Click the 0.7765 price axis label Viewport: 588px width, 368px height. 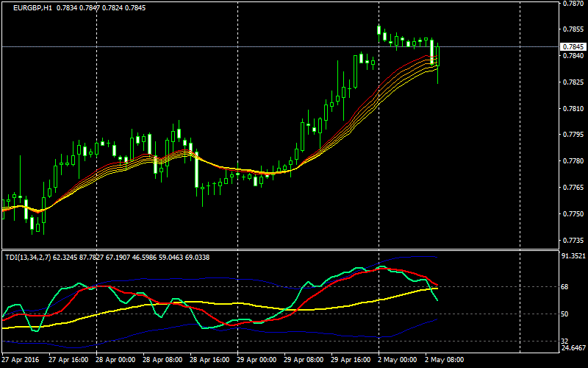[x=573, y=188]
